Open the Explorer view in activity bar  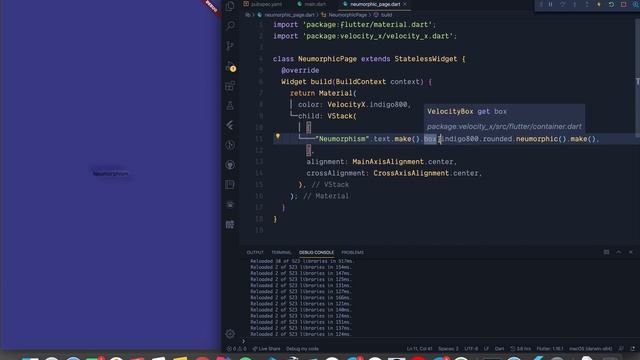pyautogui.click(x=230, y=6)
